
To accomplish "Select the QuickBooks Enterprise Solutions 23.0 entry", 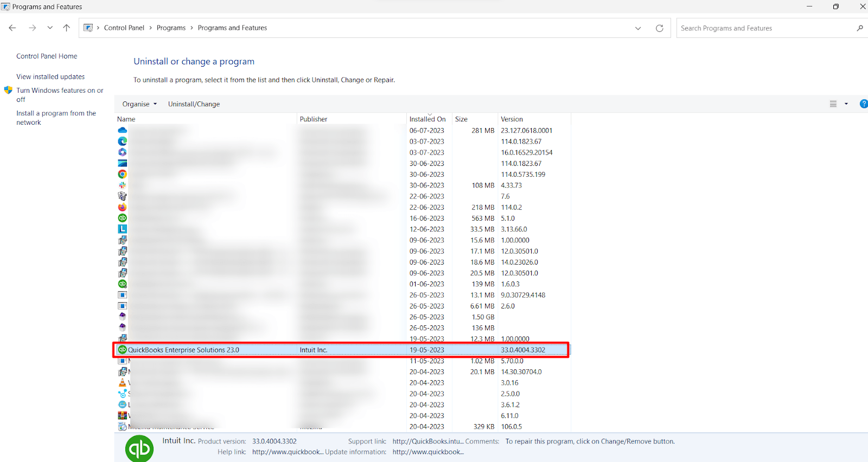I will (x=342, y=350).
